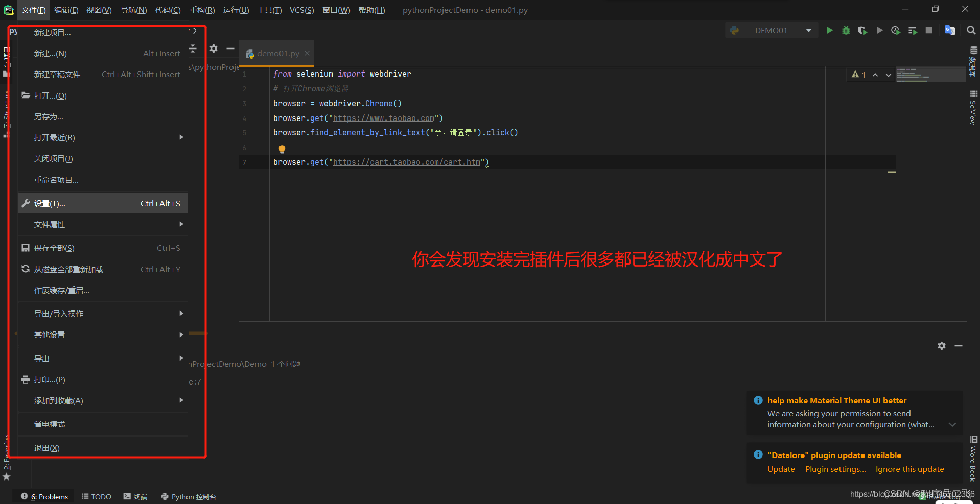Viewport: 980px width, 504px height.
Task: Stop the running process icon
Action: point(929,31)
